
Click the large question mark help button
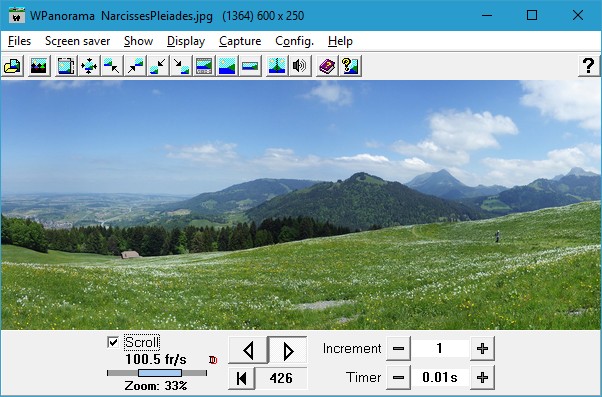point(589,66)
